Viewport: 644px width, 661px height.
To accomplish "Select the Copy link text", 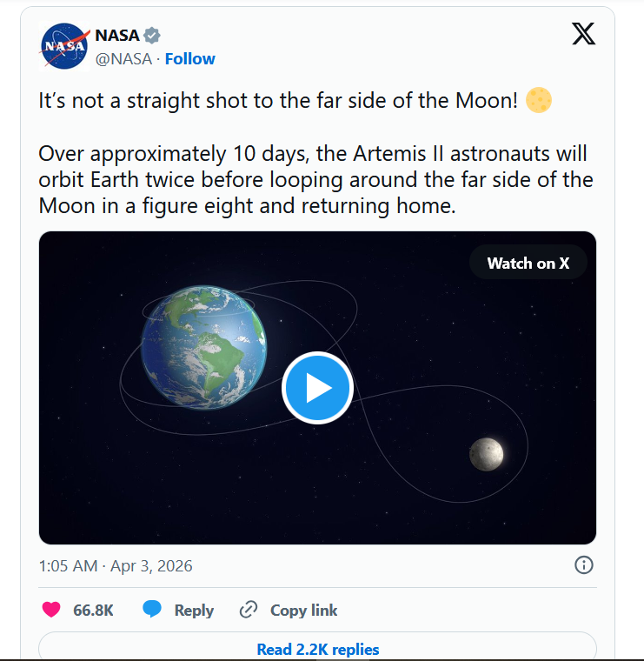I will point(303,611).
